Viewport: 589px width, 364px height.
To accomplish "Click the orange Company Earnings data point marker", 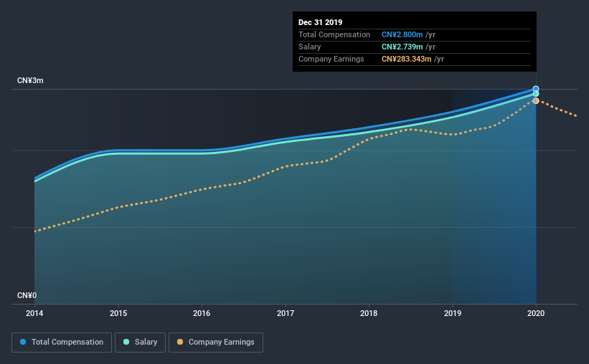I will click(536, 101).
